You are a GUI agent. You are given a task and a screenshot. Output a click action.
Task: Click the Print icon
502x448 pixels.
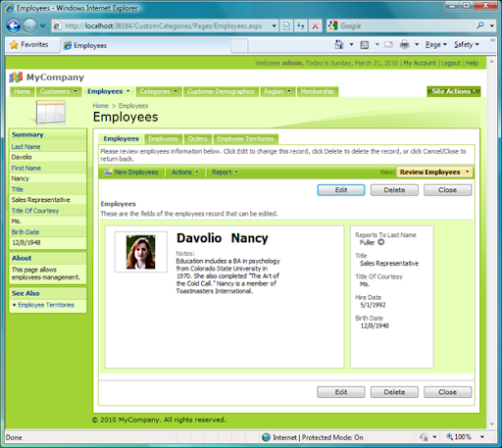405,44
